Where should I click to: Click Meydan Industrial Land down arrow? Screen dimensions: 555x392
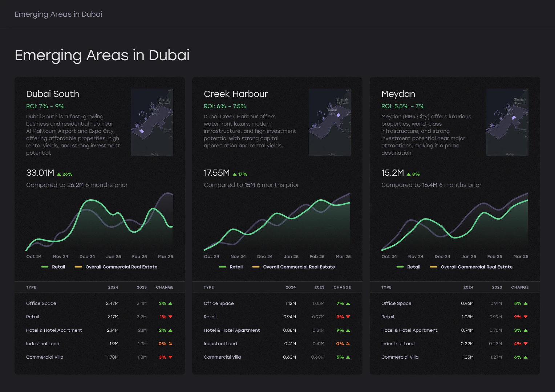click(526, 344)
